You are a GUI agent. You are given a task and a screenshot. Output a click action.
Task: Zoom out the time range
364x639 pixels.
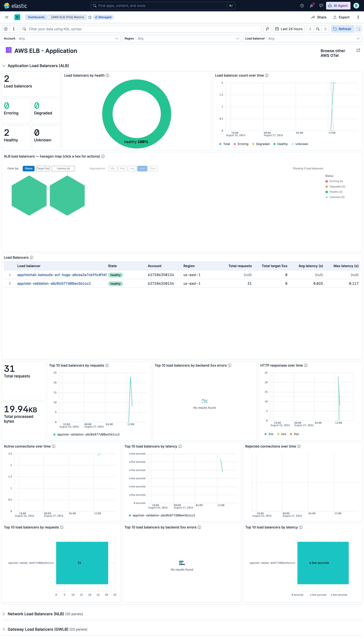click(318, 29)
